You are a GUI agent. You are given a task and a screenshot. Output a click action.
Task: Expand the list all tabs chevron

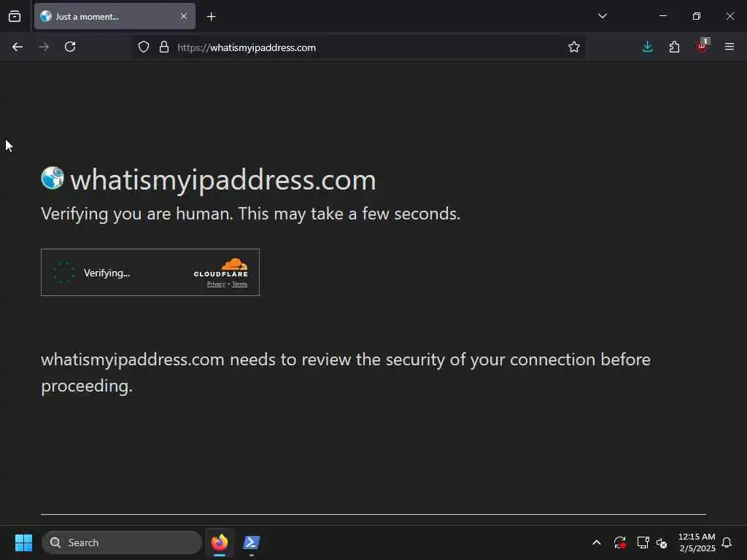tap(602, 16)
